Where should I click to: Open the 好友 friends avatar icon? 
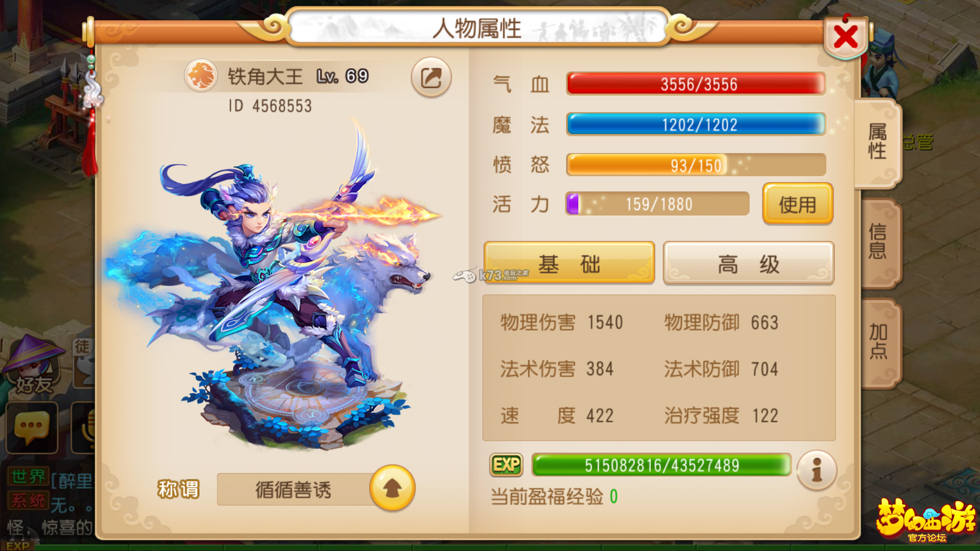pos(34,365)
